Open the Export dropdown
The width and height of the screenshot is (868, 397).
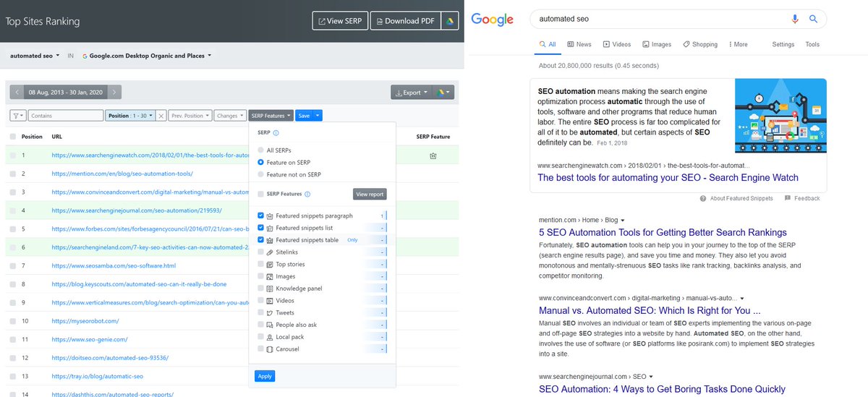coord(412,93)
